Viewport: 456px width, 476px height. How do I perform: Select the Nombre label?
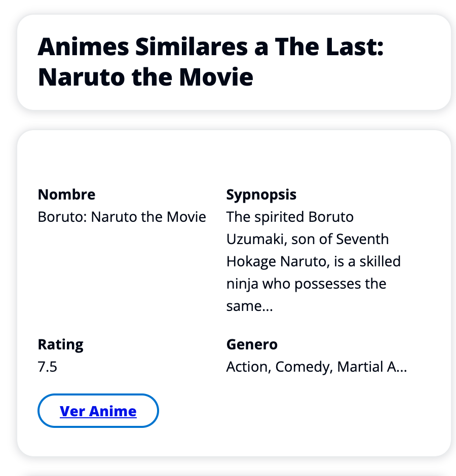coord(66,194)
